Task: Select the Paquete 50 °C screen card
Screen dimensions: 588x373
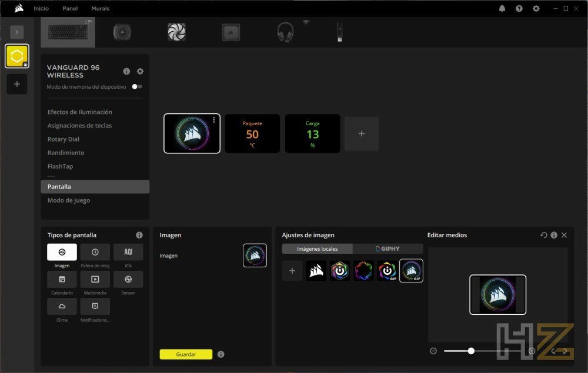Action: [252, 133]
